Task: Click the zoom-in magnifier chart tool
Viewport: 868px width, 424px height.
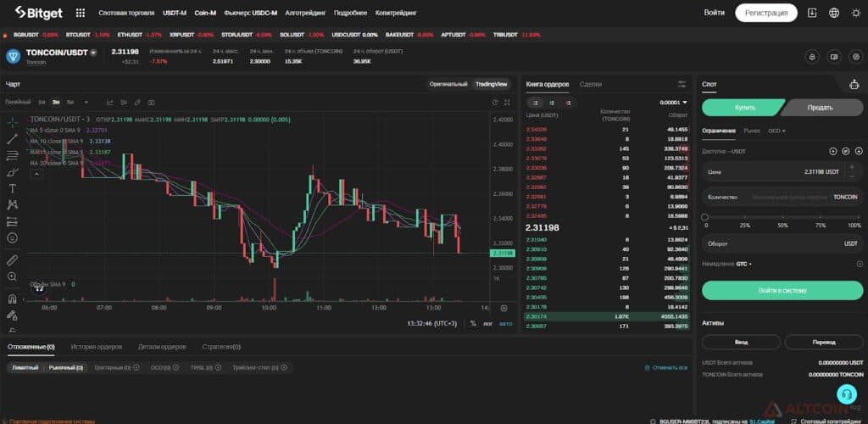Action: [x=12, y=276]
